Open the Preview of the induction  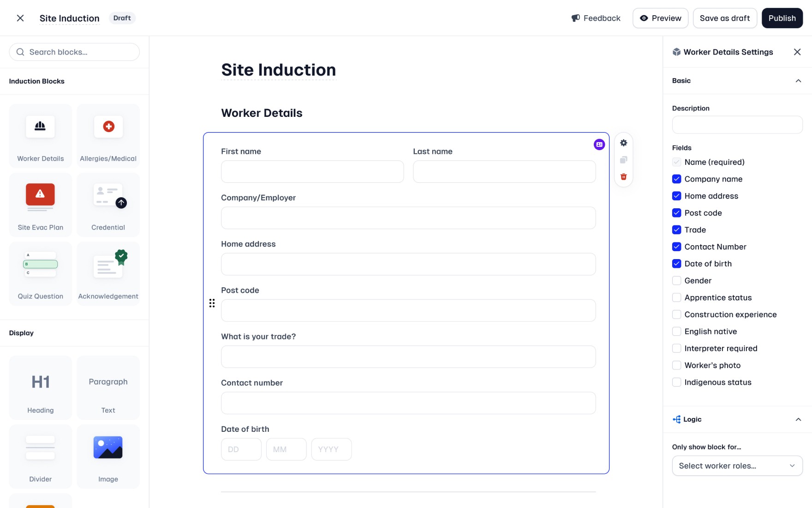pyautogui.click(x=660, y=18)
